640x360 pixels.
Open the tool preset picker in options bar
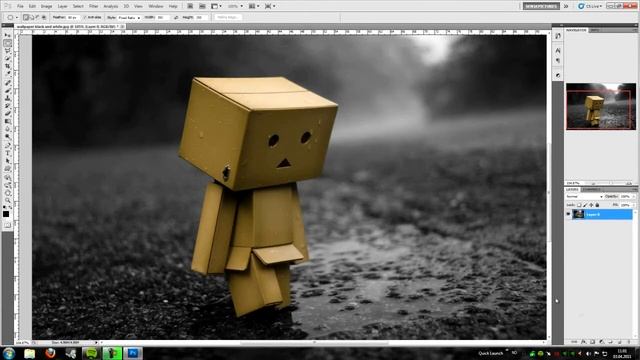12,18
